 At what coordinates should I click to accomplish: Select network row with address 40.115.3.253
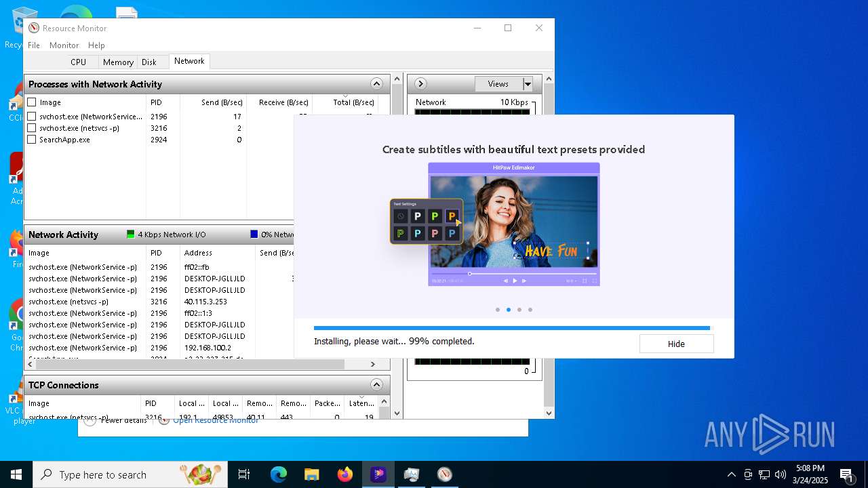pyautogui.click(x=159, y=302)
